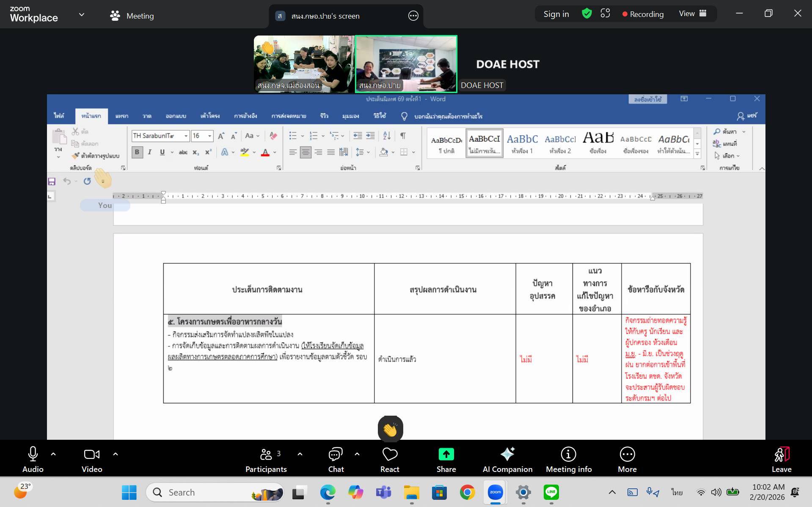Screen dimensions: 812x507
Task: Open AI Companion
Action: pyautogui.click(x=507, y=459)
